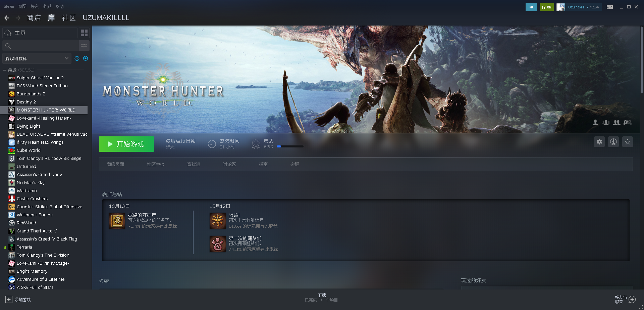Click the back navigation arrow
The height and width of the screenshot is (310, 644).
(x=7, y=18)
